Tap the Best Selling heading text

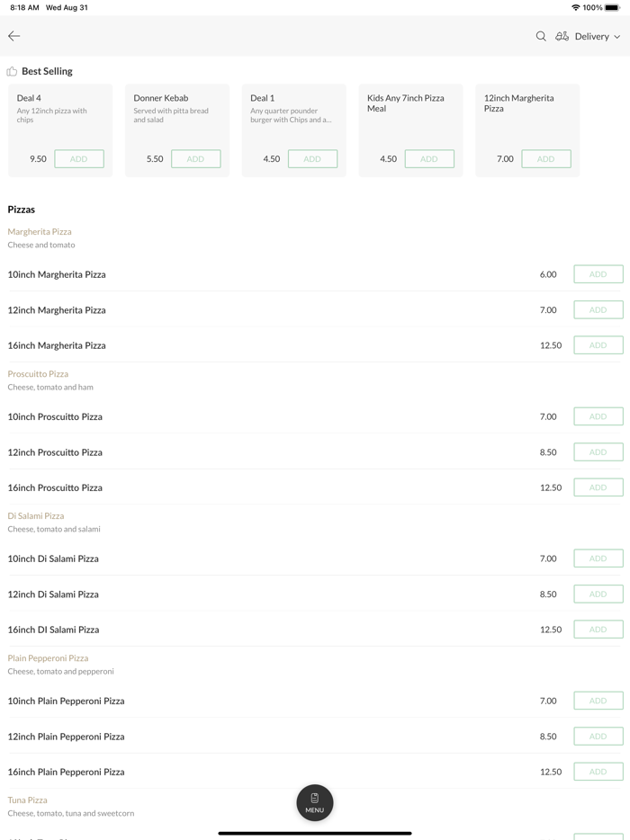click(47, 71)
